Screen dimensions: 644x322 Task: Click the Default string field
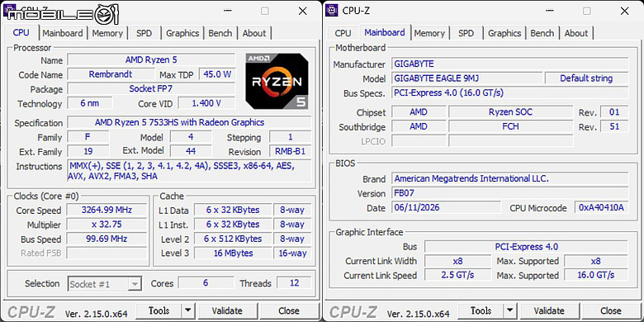tap(586, 78)
